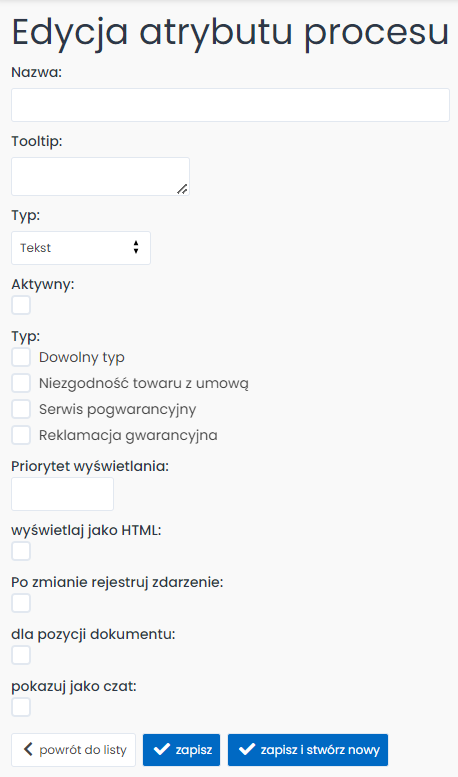
Task: Click the powrót do listy button
Action: coord(73,750)
